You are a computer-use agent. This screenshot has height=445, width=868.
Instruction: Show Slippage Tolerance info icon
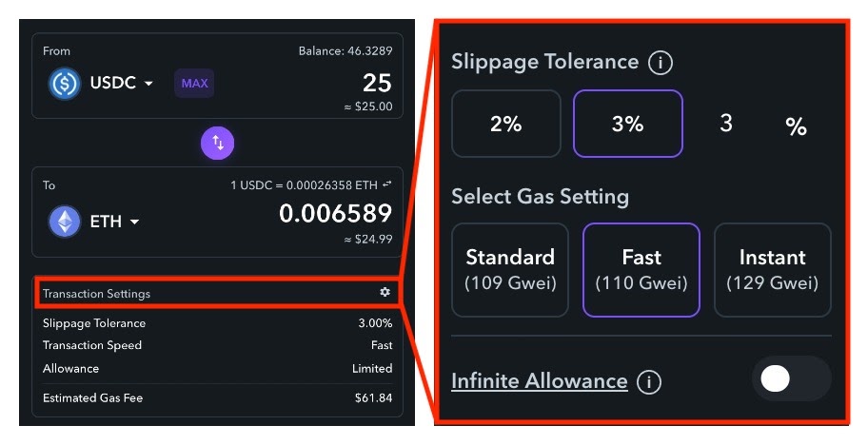661,63
